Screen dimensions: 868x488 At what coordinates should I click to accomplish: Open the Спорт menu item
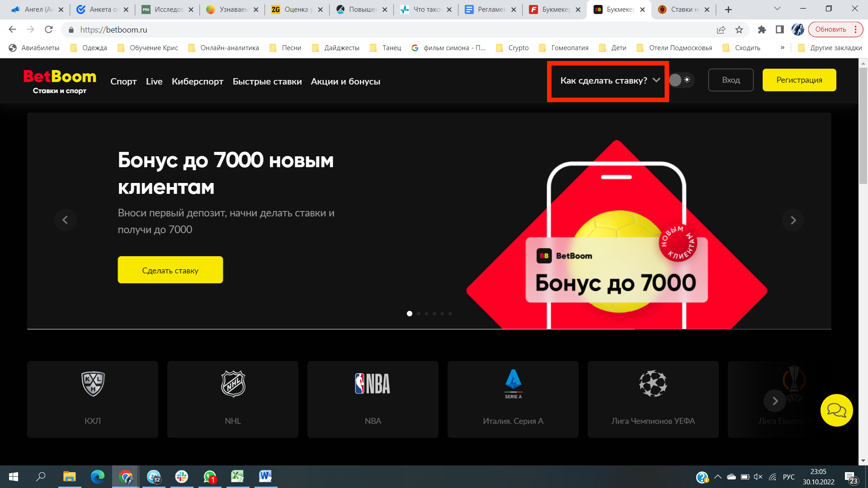[x=123, y=81]
